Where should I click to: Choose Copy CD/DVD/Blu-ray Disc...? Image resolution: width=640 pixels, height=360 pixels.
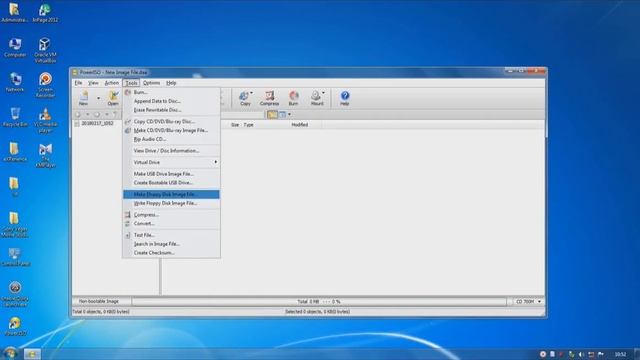pos(171,122)
